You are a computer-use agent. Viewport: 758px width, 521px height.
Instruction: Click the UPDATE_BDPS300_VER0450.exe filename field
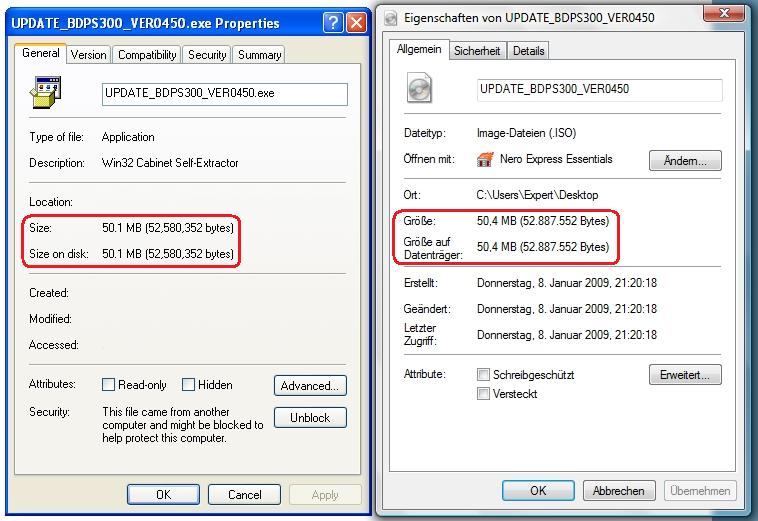tap(224, 94)
